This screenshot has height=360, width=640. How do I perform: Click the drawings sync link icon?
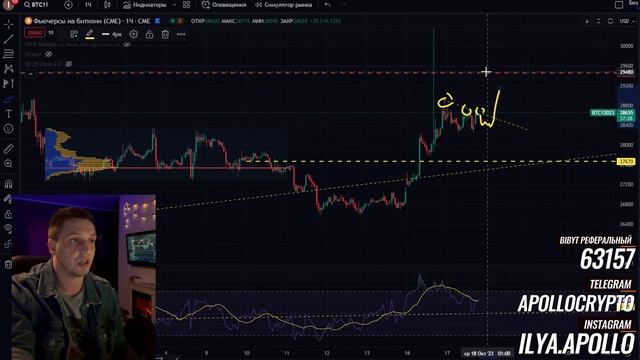click(9, 244)
